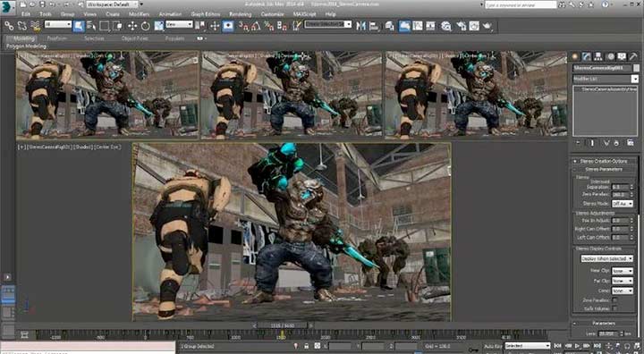644x354 pixels.
Task: Click the Play Animation button
Action: pos(578,346)
